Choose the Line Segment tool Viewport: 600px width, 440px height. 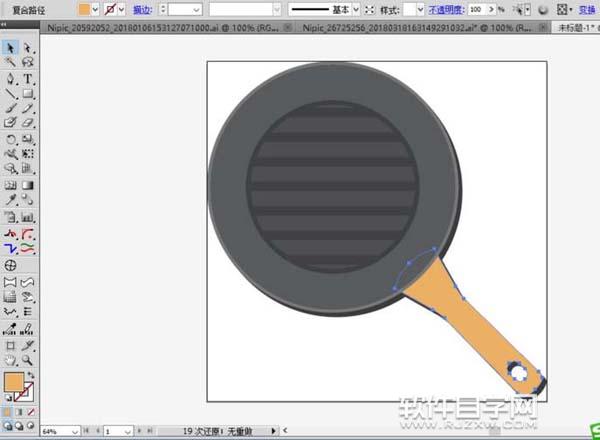point(10,93)
